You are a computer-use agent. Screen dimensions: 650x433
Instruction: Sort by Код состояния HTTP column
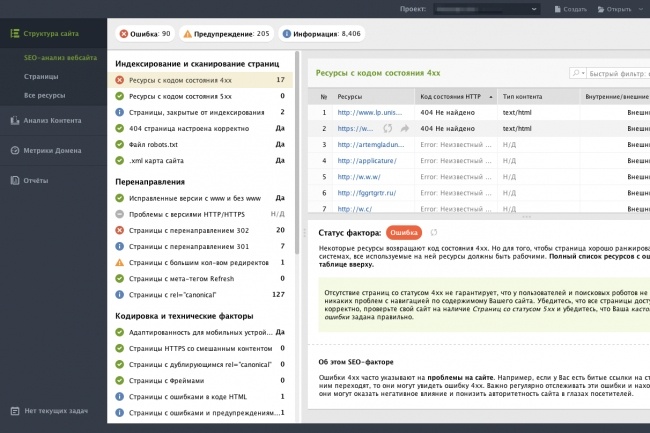coord(456,97)
